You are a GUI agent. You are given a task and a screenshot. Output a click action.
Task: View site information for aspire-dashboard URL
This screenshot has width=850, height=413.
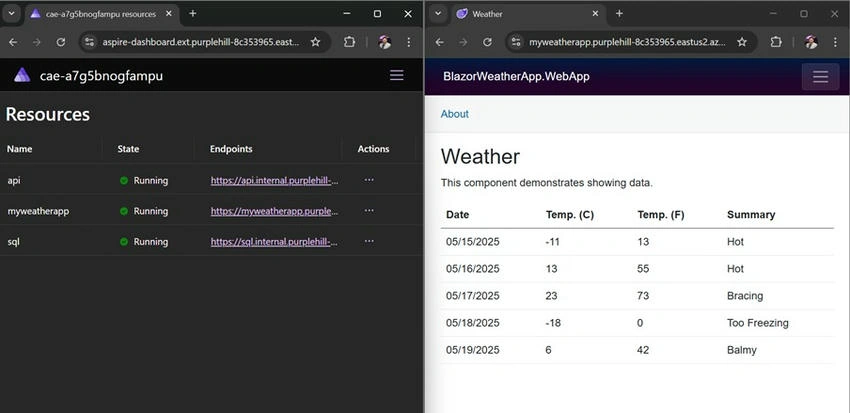90,42
